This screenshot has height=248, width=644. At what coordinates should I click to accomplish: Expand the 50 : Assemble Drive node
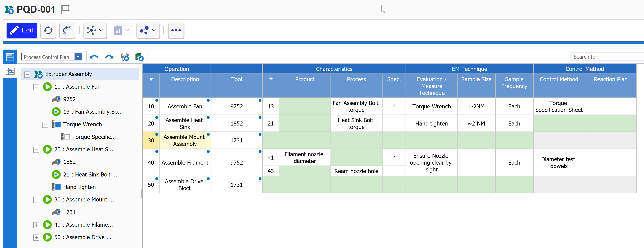click(x=36, y=238)
